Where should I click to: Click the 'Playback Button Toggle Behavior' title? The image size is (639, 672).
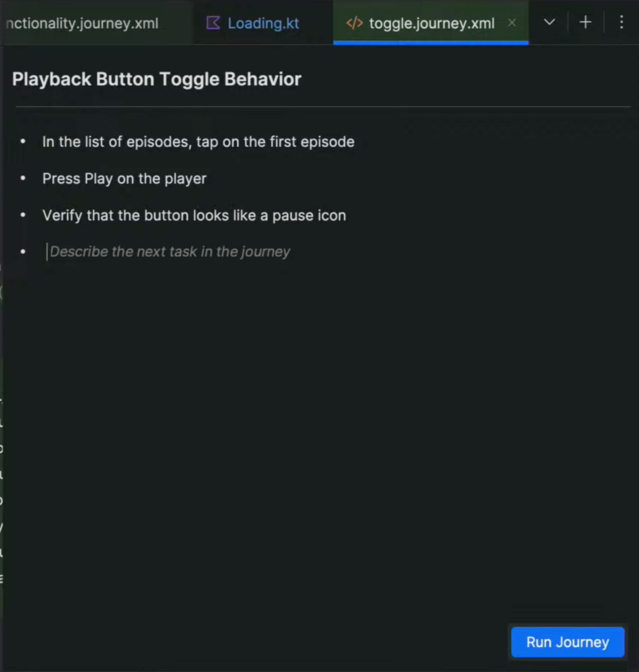click(157, 79)
